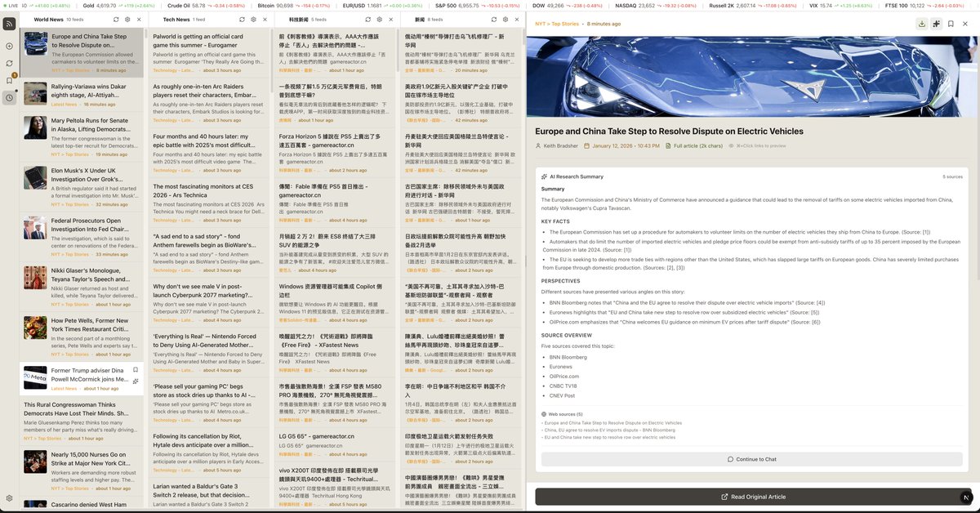Open Rallying-Variawa wins Dakar eighth stage story
Screen dimensions: 980x513
pos(82,95)
